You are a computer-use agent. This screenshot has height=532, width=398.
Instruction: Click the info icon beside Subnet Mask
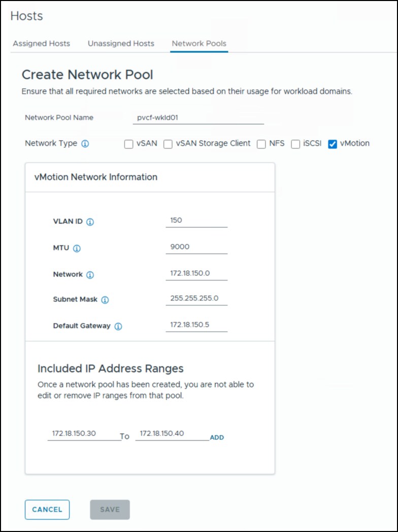point(105,301)
